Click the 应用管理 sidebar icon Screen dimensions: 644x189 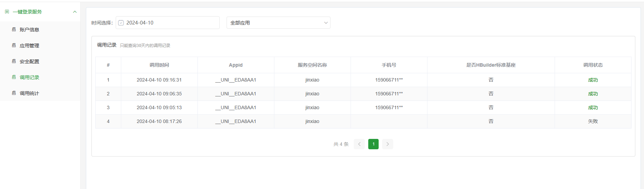click(x=14, y=45)
